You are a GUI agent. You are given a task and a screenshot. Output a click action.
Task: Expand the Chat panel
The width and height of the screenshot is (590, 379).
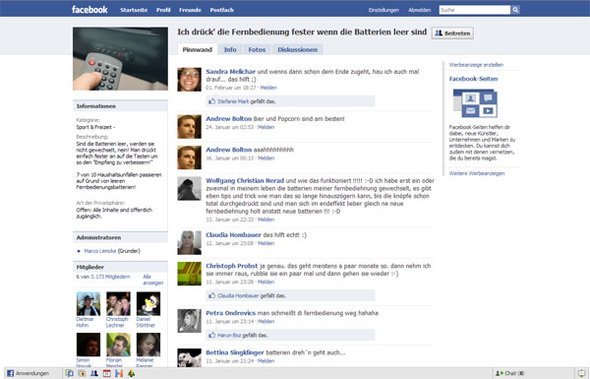tap(510, 373)
